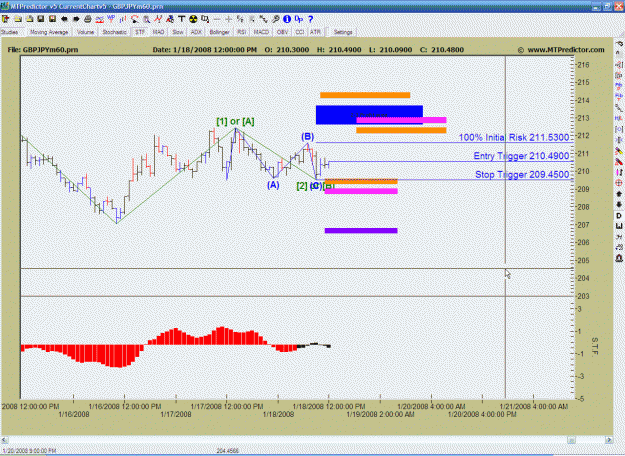Click the '[1] or [A]' wave label
625x456 pixels.
[x=235, y=121]
